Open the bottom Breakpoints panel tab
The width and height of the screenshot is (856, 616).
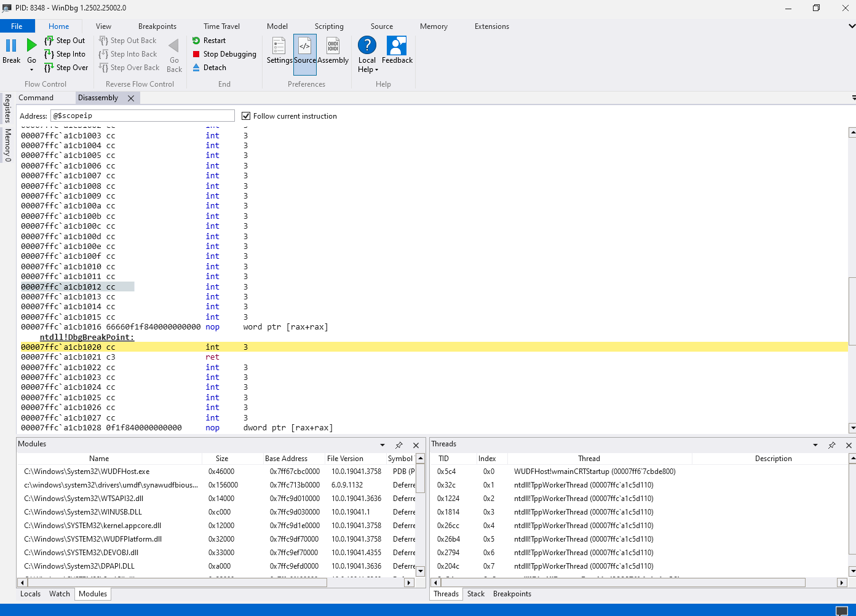click(x=512, y=594)
